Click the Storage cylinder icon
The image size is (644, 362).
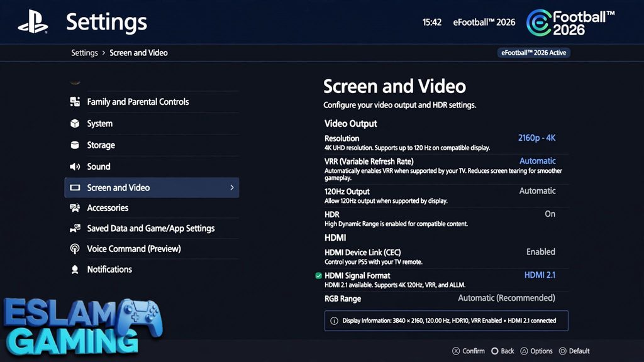click(x=75, y=145)
